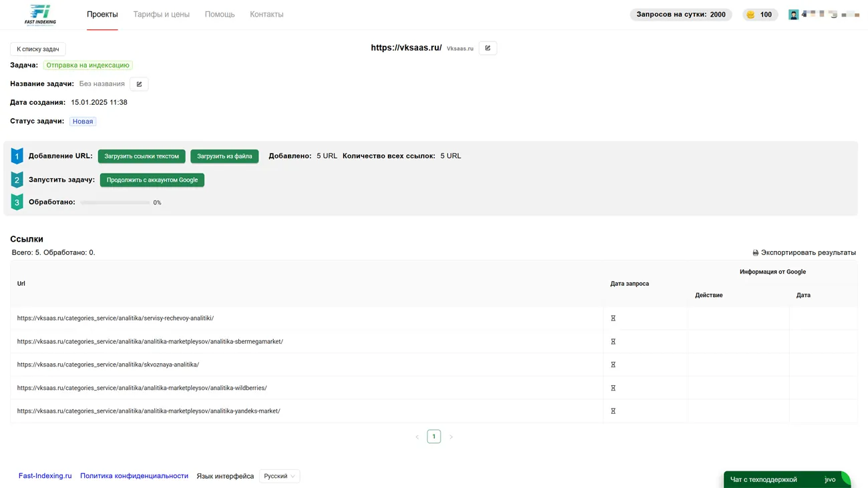Screen dimensions: 868x488
Task: Open the user profile avatar
Action: click(x=793, y=15)
